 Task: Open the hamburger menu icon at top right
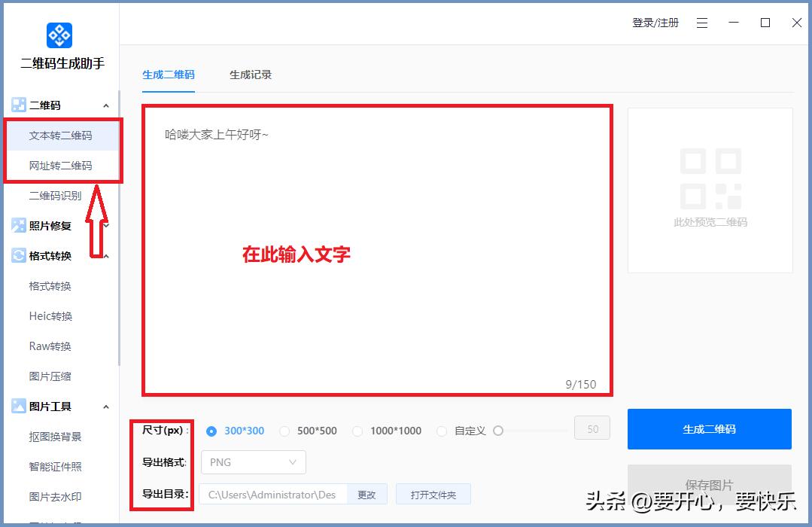(x=702, y=23)
